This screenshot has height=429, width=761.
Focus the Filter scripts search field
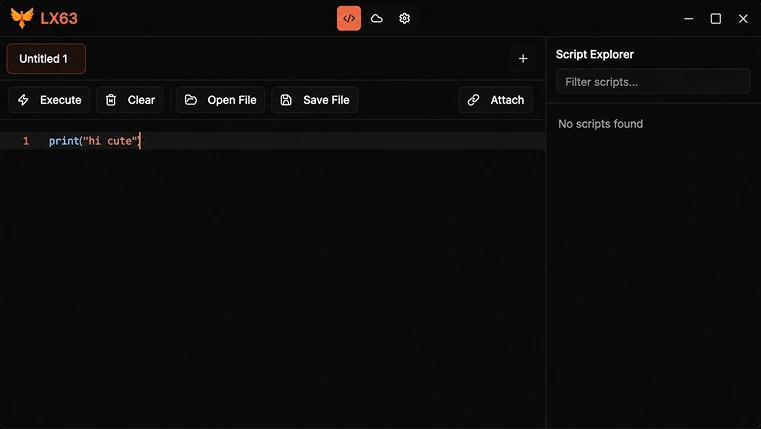click(653, 82)
